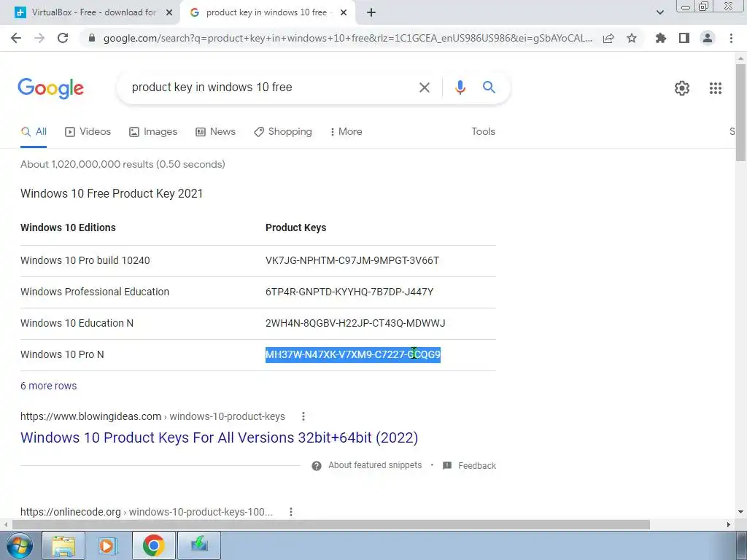Click the Chrome taskbar icon
747x560 pixels.
tap(153, 545)
